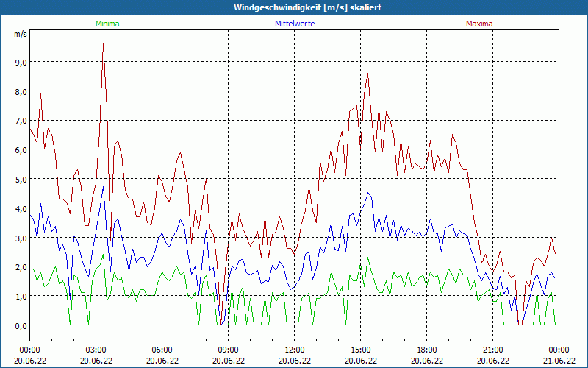Click the 21:00 time axis label
This screenshot has width=588, height=368.
pyautogui.click(x=492, y=350)
